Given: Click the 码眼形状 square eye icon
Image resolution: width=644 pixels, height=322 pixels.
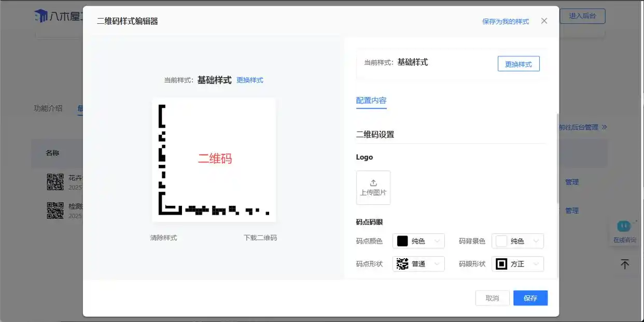Looking at the screenshot, I should tap(501, 264).
